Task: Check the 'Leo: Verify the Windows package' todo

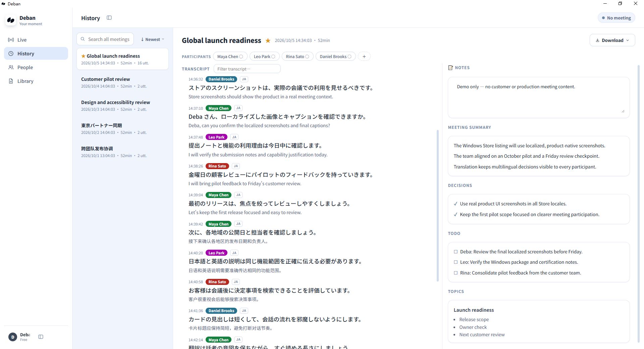Action: (455, 262)
